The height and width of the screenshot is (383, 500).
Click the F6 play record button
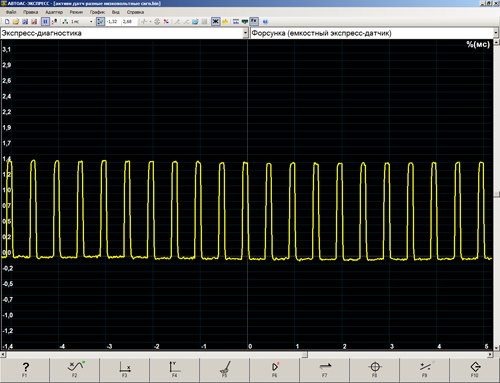275,370
